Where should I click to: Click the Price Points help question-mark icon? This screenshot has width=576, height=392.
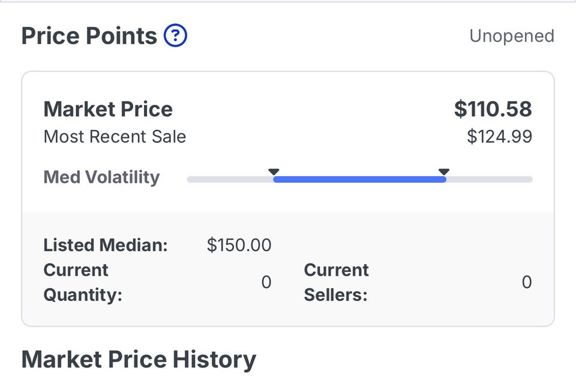point(175,36)
